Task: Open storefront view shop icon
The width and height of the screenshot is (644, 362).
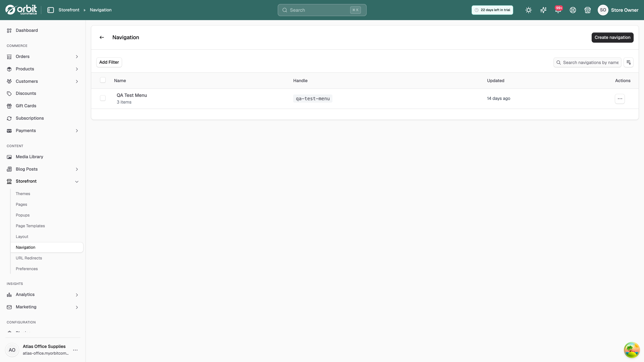Action: 587,10
